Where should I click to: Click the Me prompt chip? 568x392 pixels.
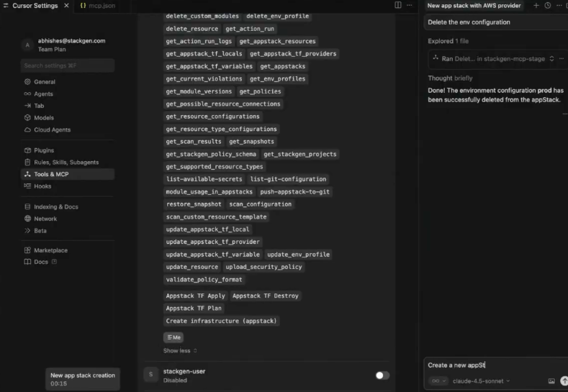(173, 337)
